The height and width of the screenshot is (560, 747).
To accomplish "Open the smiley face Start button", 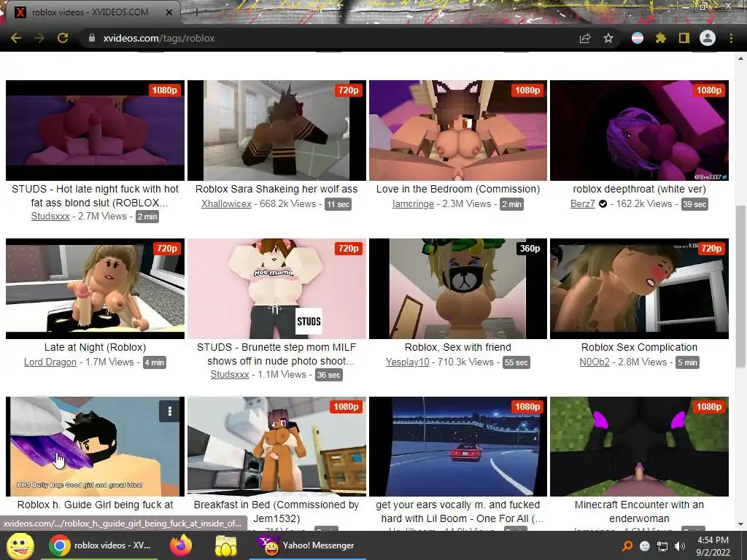I will (x=20, y=545).
